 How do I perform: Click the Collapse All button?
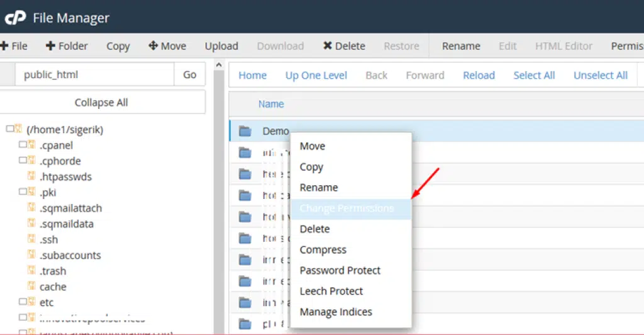tap(101, 103)
